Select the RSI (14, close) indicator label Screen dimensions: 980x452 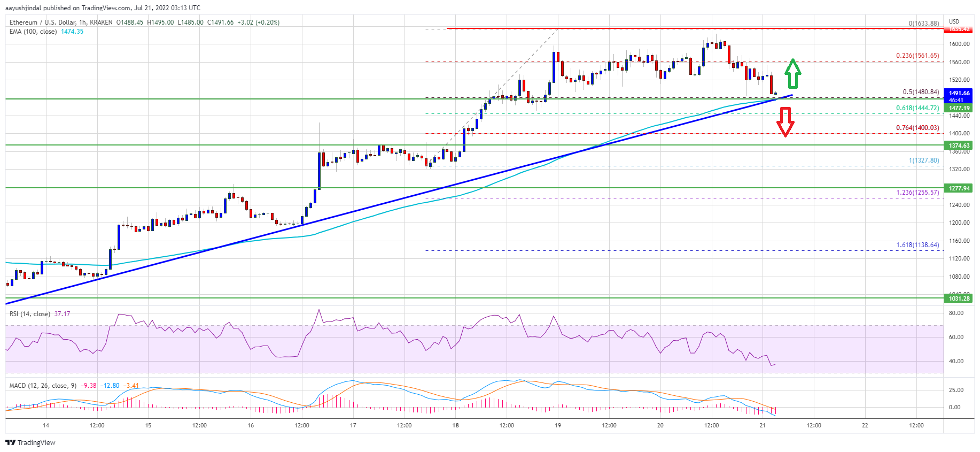(30, 314)
